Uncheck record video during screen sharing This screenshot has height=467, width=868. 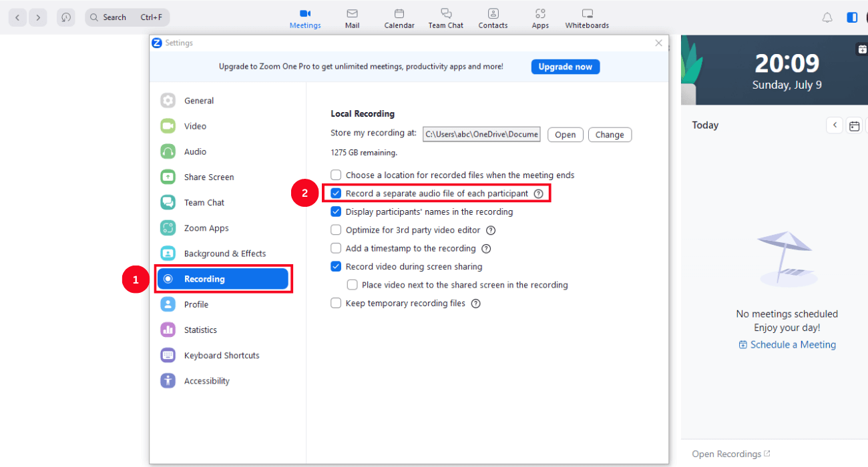(x=336, y=266)
